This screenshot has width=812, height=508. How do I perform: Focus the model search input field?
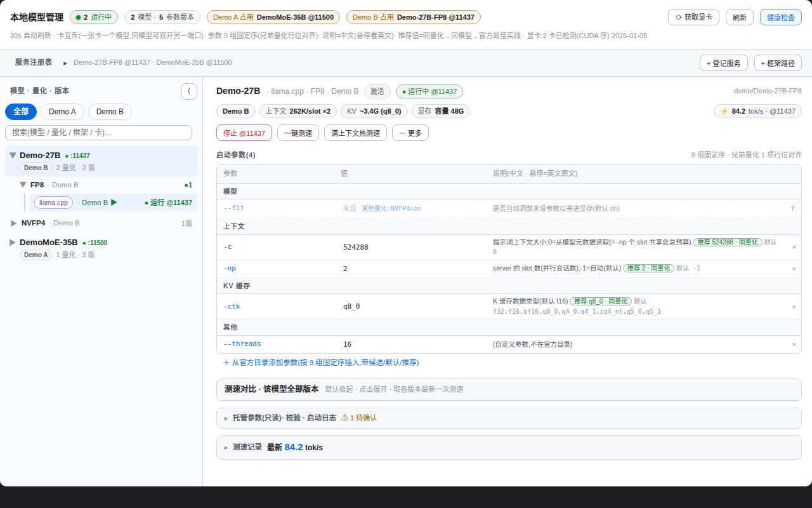(x=98, y=133)
